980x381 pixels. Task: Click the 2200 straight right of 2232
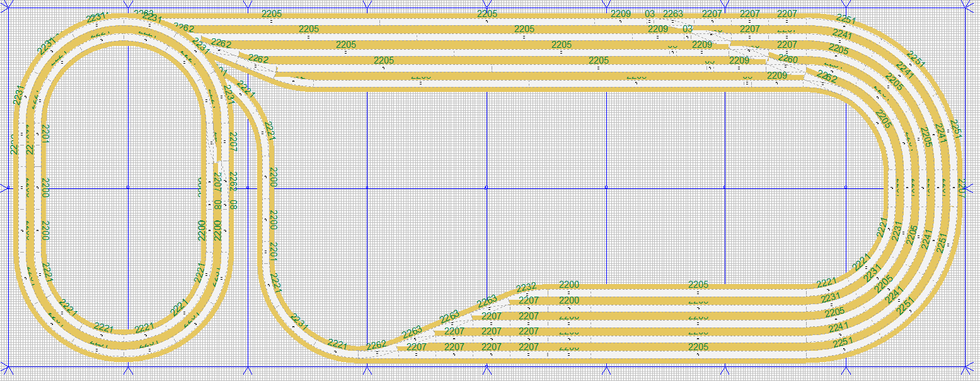[569, 285]
